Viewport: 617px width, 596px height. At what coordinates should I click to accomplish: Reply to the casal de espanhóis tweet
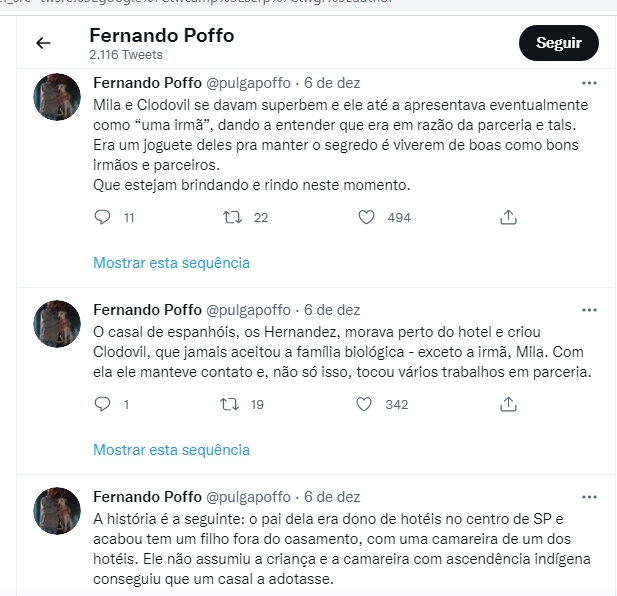coord(102,404)
